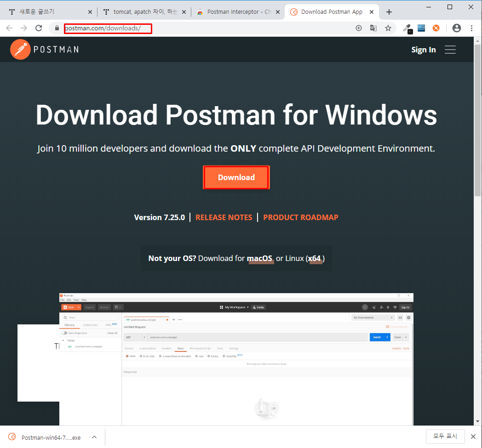Open a new browser tab
Image resolution: width=482 pixels, height=448 pixels.
[389, 12]
